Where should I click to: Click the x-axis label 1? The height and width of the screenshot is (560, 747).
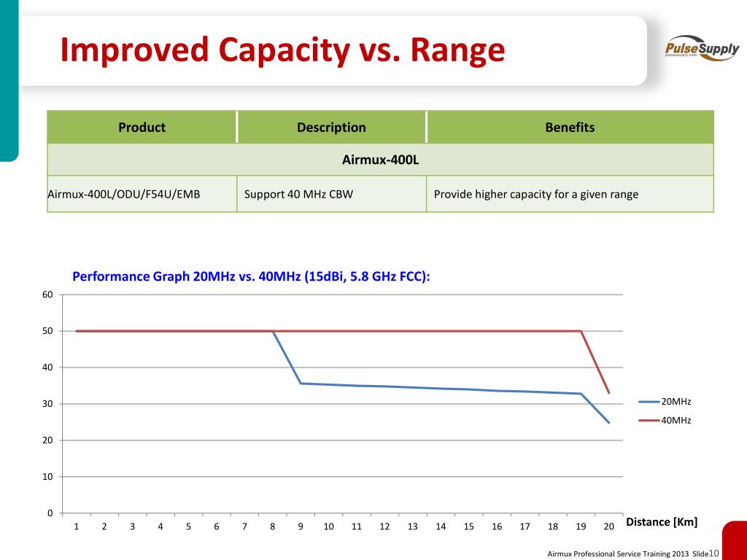pyautogui.click(x=76, y=526)
